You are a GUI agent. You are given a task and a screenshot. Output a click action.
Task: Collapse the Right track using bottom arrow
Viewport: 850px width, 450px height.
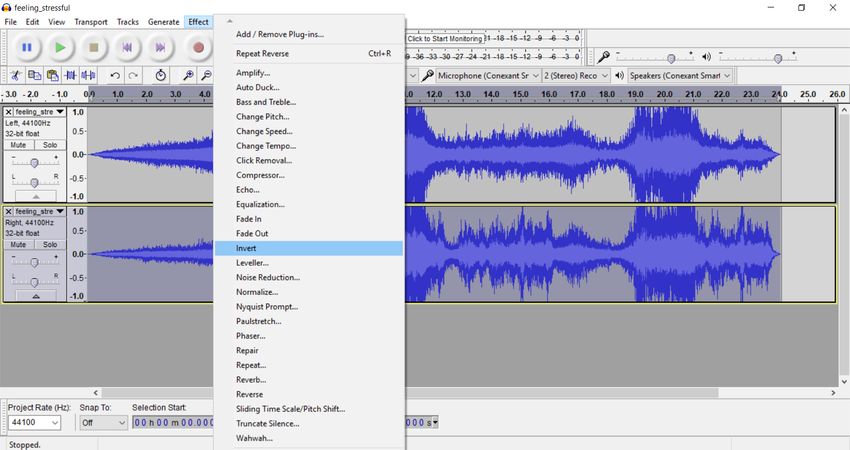click(x=36, y=296)
